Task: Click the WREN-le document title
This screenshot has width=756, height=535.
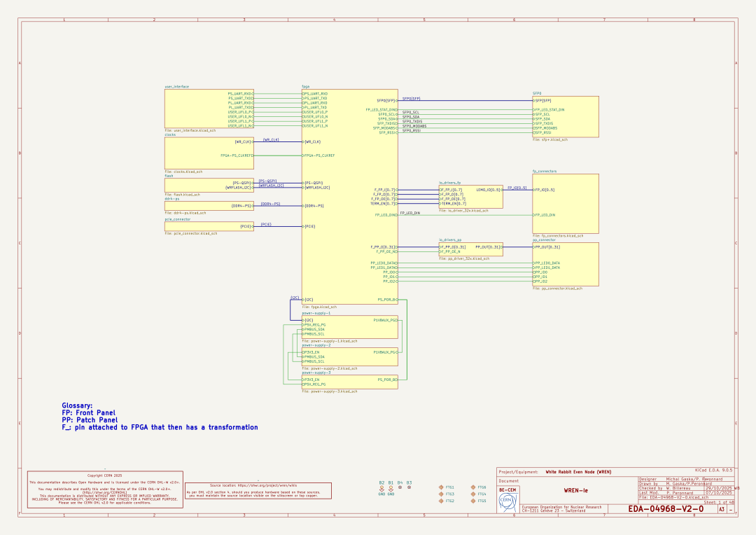Action: (x=575, y=491)
